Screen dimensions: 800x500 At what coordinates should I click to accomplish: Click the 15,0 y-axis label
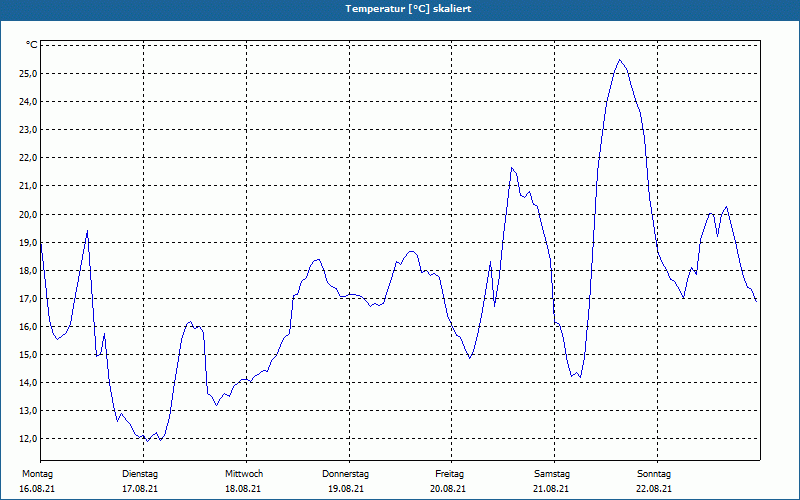tap(29, 355)
